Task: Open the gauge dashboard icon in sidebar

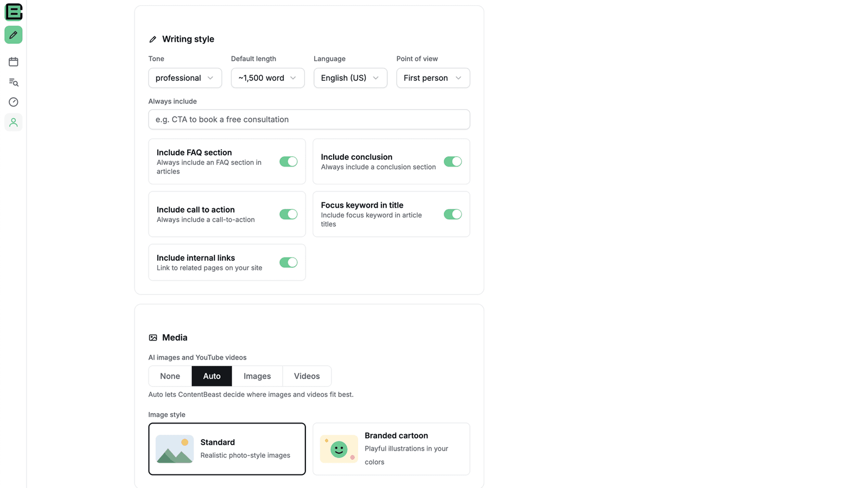Action: [14, 102]
